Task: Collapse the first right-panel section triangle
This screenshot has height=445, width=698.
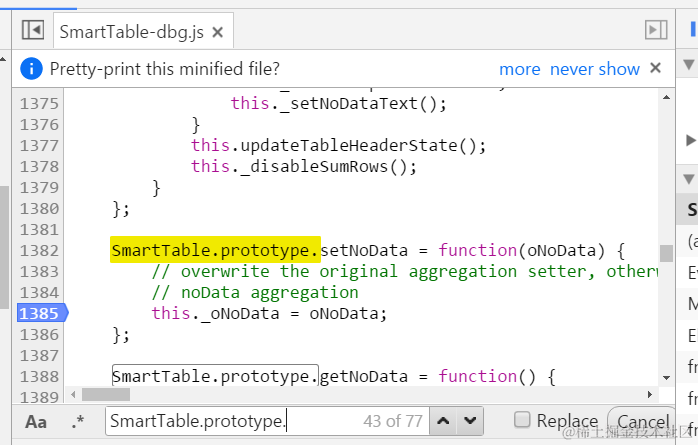Action: pos(689,65)
